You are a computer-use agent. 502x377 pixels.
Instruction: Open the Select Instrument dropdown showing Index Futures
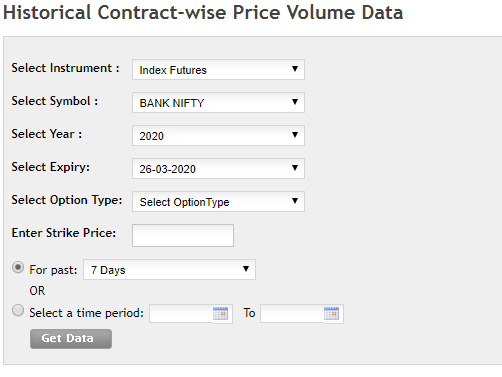tap(218, 69)
